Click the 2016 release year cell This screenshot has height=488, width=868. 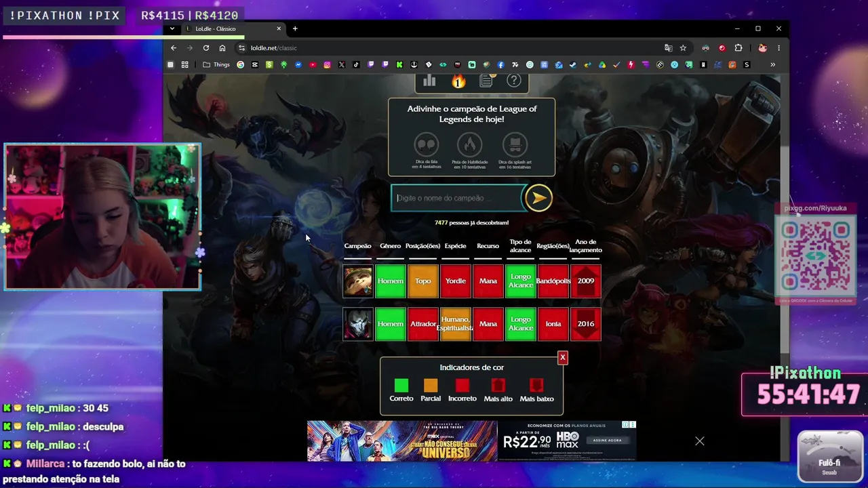pyautogui.click(x=586, y=324)
